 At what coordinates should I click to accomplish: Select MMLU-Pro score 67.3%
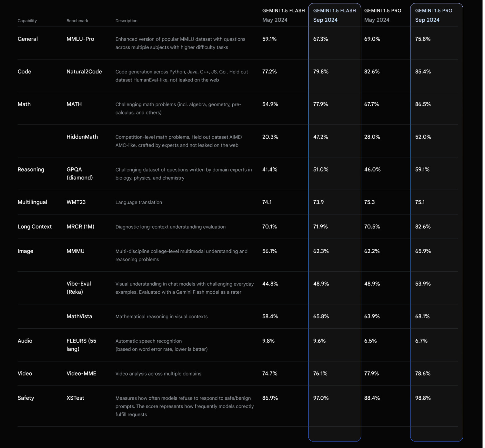[321, 39]
